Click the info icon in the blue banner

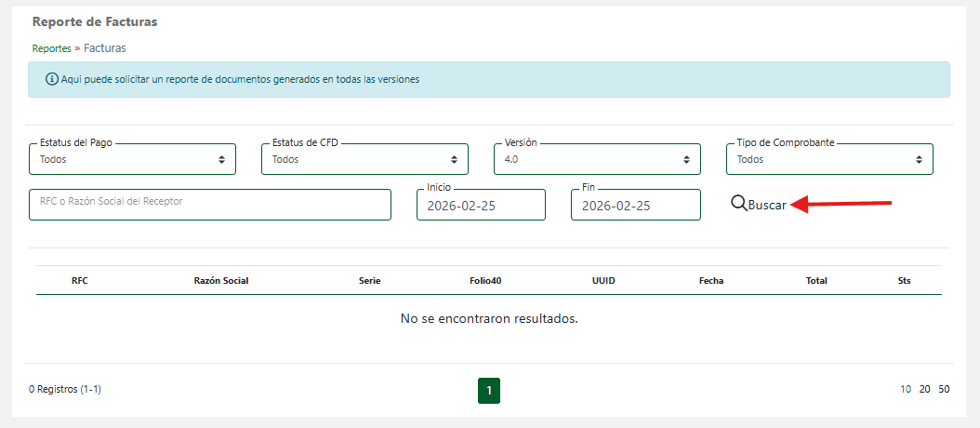point(52,80)
